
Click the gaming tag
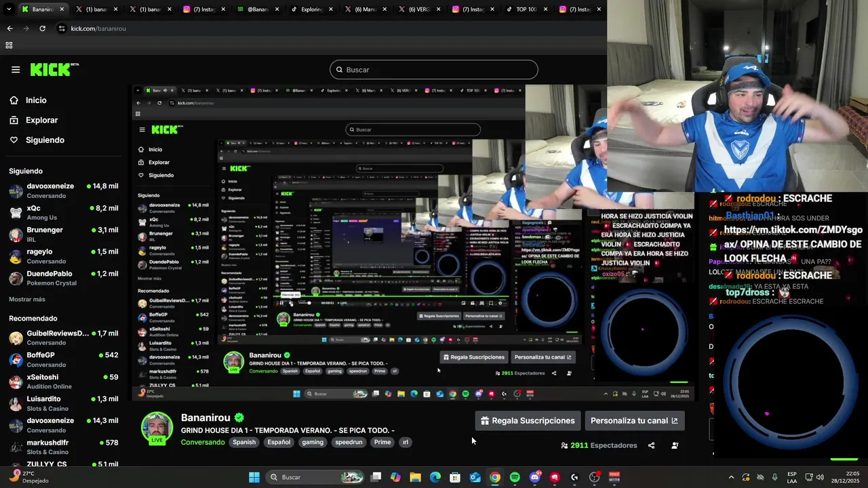tap(313, 442)
